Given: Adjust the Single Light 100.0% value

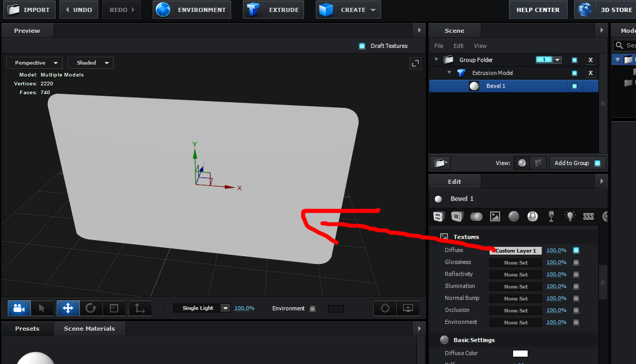Looking at the screenshot, I should tap(244, 308).
